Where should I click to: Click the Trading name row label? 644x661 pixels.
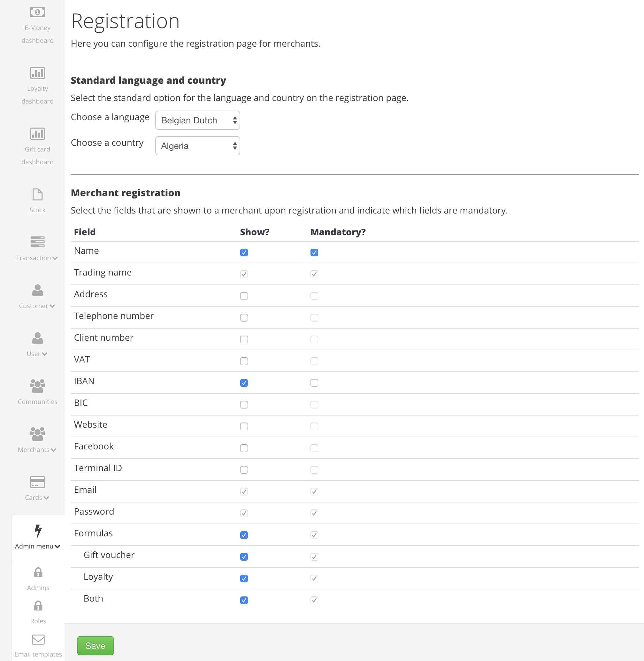point(103,273)
